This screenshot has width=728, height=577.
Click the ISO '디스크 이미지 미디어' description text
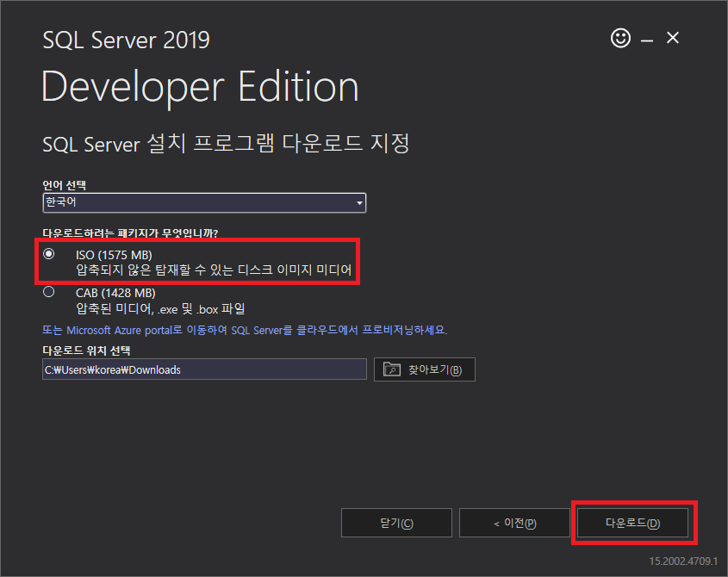click(x=214, y=270)
